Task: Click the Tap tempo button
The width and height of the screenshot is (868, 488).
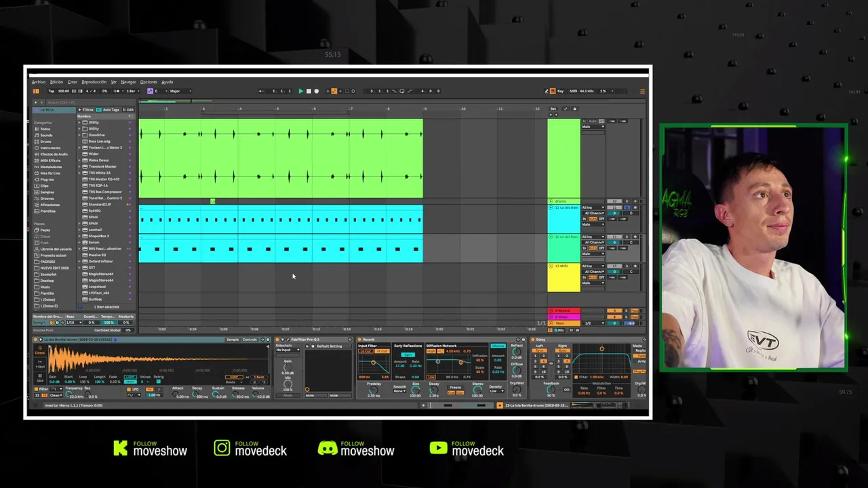Action: (x=52, y=91)
